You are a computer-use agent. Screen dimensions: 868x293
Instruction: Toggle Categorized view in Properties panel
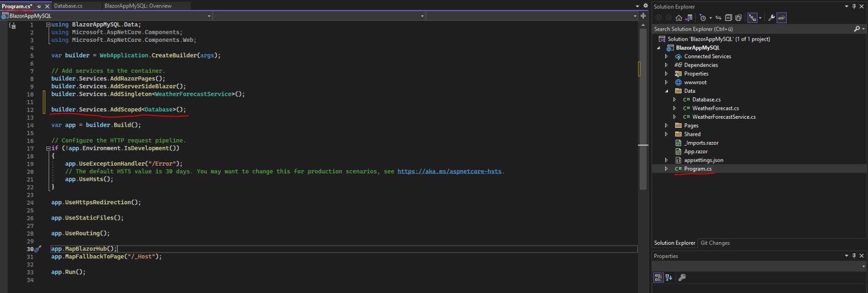point(659,277)
